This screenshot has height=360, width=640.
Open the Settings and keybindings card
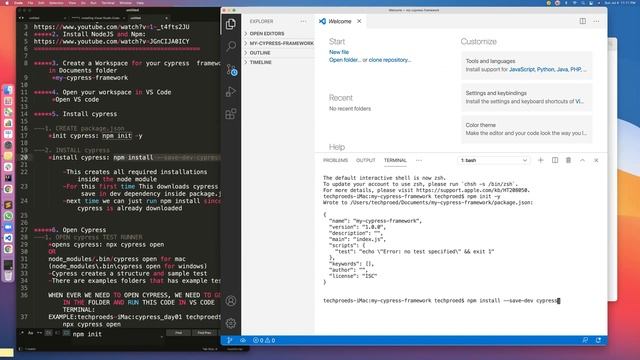click(527, 97)
